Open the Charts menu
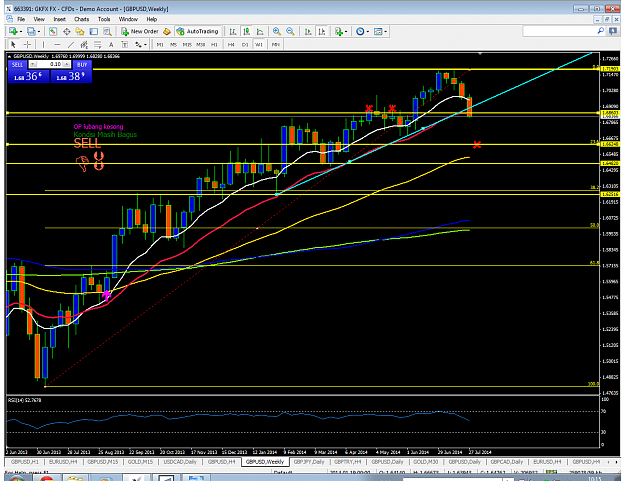 81,19
